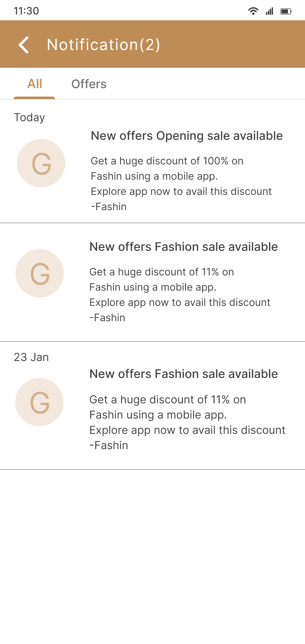
Task: Open 'New offers Opening sale available' title
Action: pos(187,136)
